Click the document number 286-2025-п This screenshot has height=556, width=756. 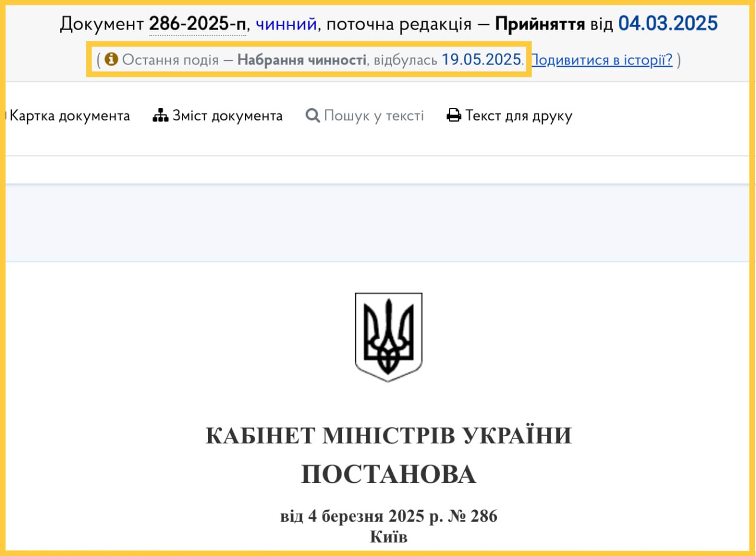tap(198, 24)
